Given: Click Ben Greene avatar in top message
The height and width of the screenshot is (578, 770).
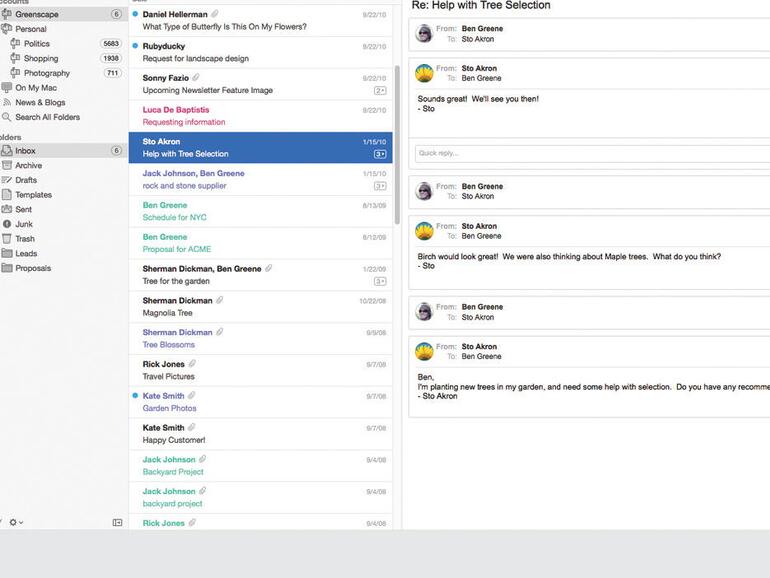Looking at the screenshot, I should point(424,33).
